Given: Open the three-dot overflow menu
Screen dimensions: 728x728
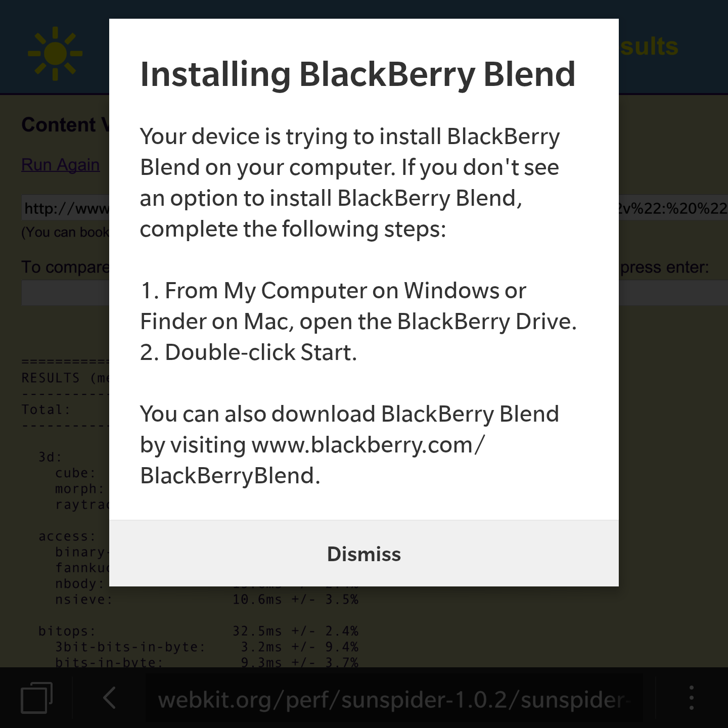Looking at the screenshot, I should tap(691, 698).
